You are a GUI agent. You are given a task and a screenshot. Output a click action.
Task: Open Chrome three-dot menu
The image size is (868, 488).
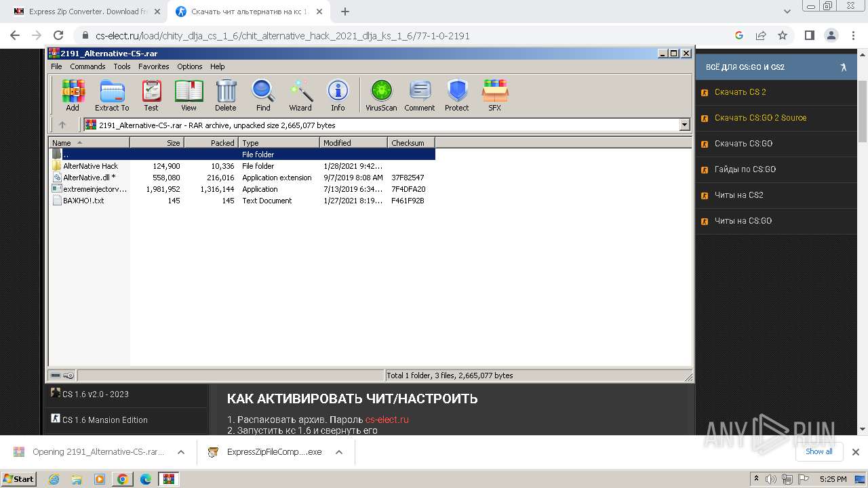[852, 35]
